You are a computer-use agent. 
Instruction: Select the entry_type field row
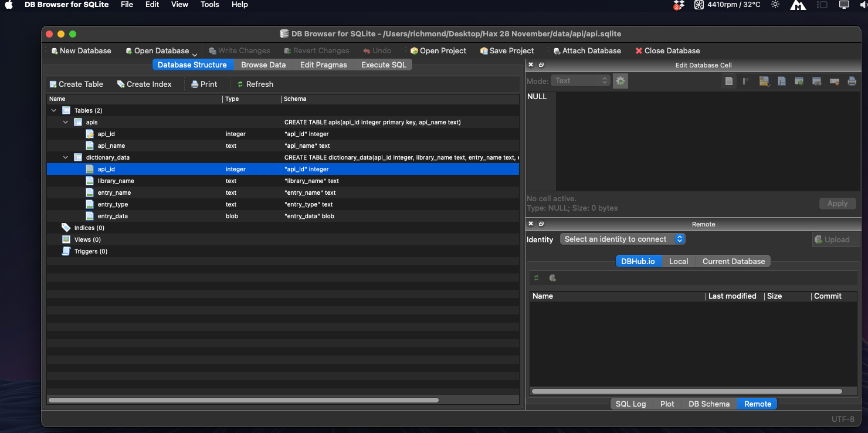point(283,204)
